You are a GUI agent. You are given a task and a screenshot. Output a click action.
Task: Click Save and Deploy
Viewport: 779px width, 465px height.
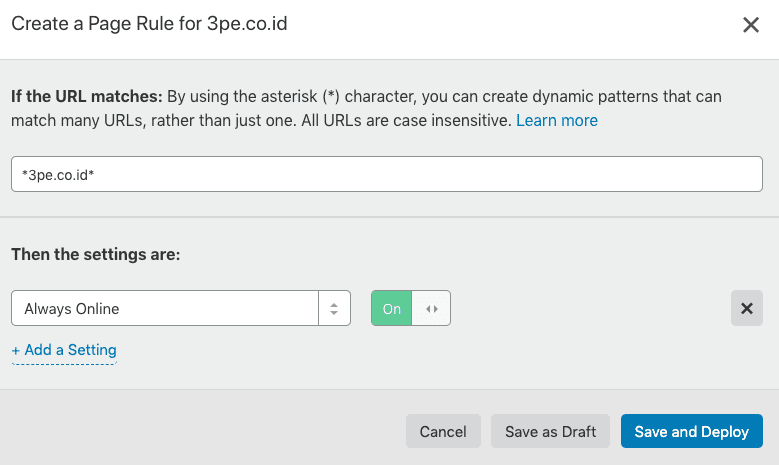(x=691, y=432)
